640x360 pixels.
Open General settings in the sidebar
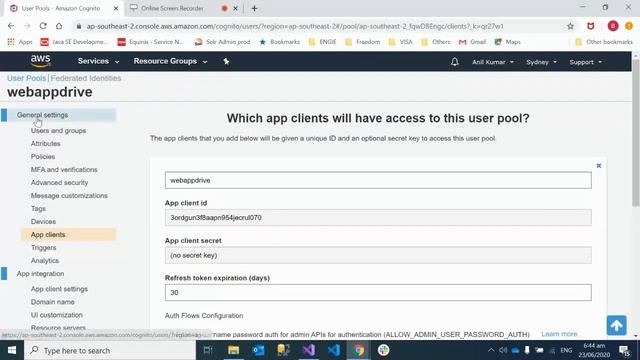pos(42,115)
